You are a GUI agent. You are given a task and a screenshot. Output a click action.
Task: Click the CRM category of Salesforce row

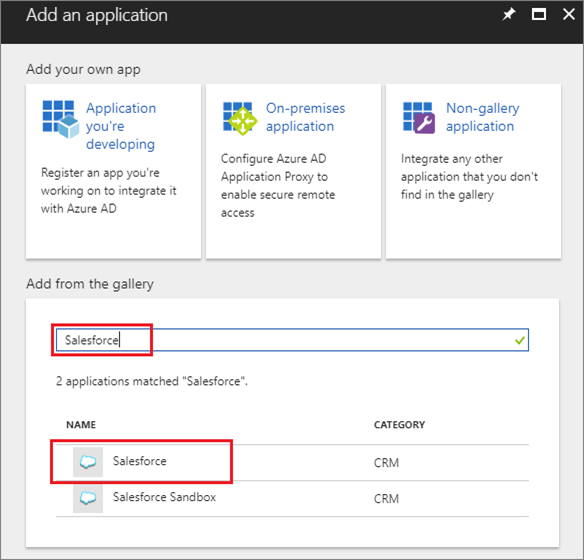coord(386,462)
